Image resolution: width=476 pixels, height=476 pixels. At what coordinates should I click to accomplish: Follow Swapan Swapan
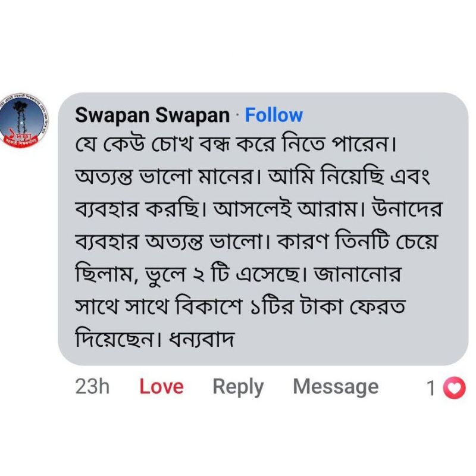click(x=274, y=115)
